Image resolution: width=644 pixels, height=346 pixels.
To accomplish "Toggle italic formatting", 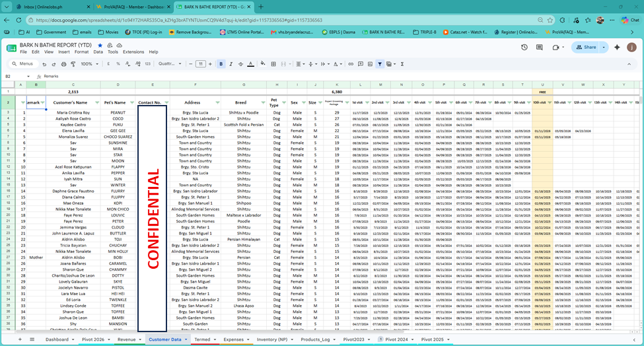I will coord(231,64).
